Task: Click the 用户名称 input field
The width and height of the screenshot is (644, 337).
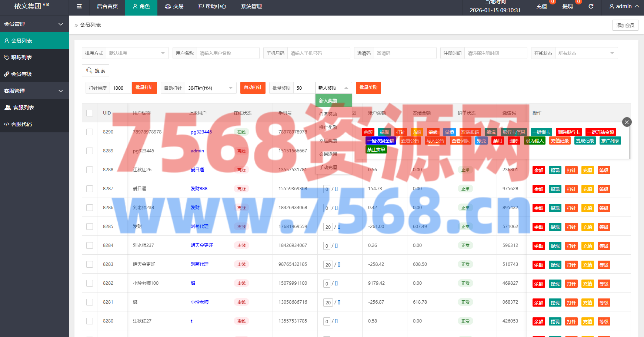Action: 227,53
